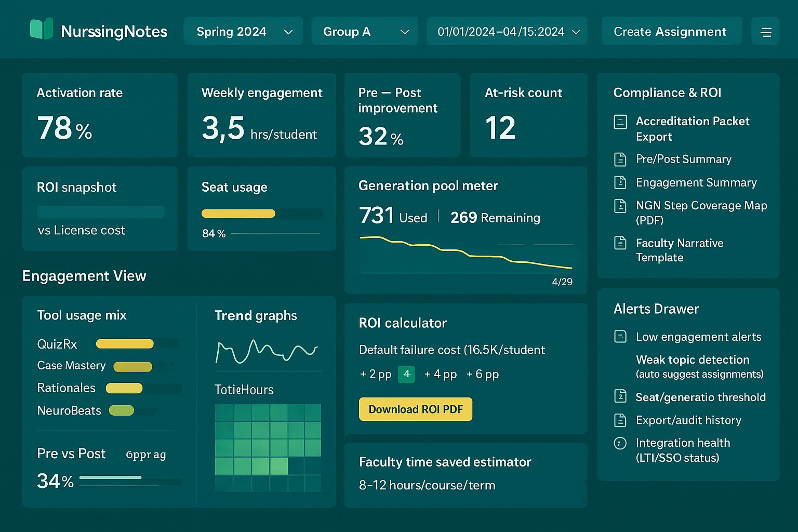798x532 pixels.
Task: Click the Export/audit history icon
Action: (620, 420)
